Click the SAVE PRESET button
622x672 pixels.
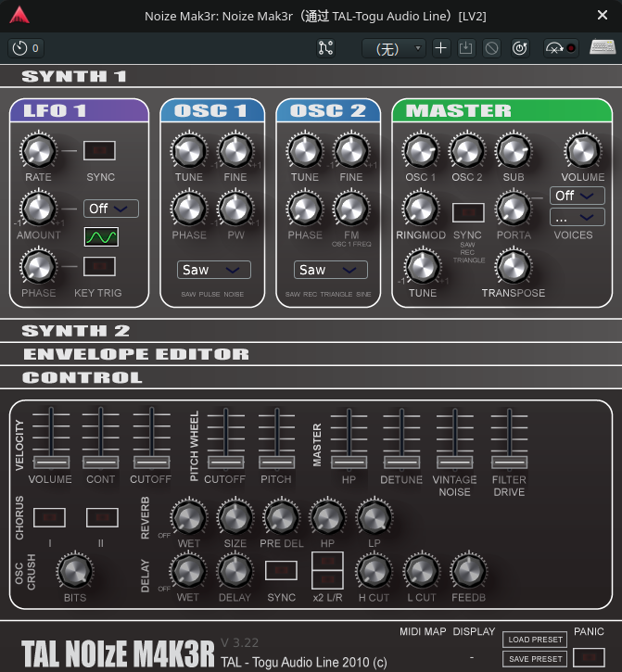[535, 659]
